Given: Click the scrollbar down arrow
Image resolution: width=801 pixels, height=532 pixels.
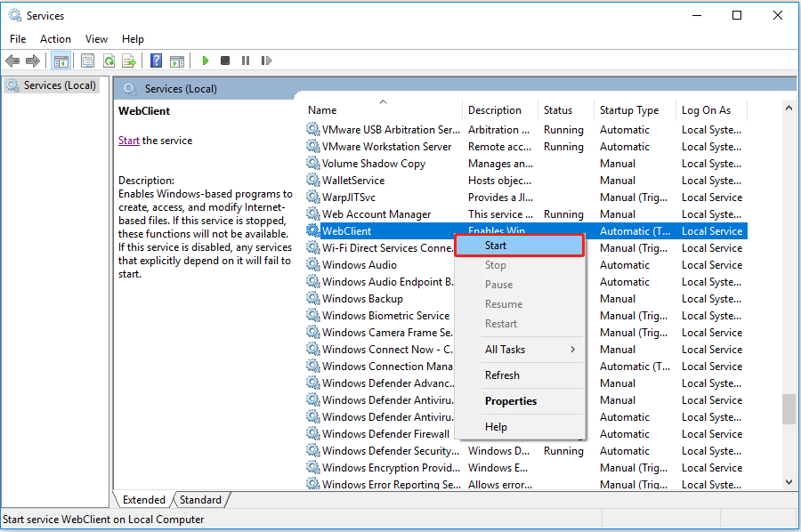Looking at the screenshot, I should (789, 482).
